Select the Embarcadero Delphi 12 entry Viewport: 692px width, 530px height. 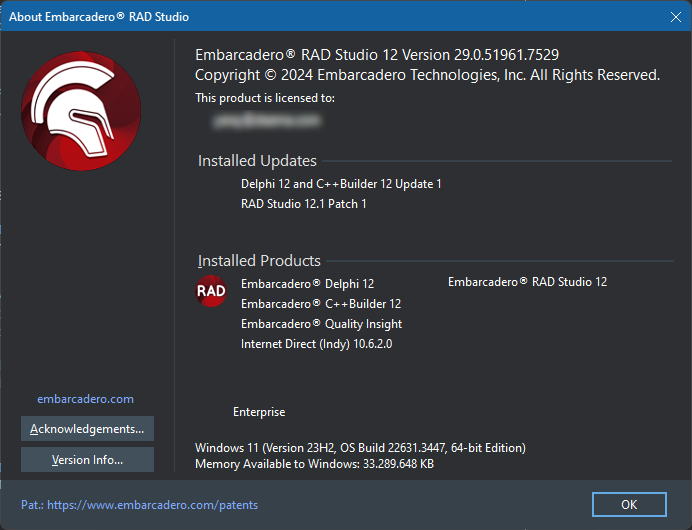(x=308, y=284)
